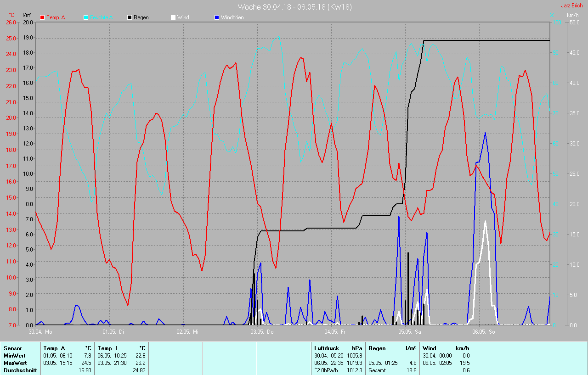This screenshot has height=375, width=588.
Task: Select the "Wind" legend label
Action: coord(183,18)
